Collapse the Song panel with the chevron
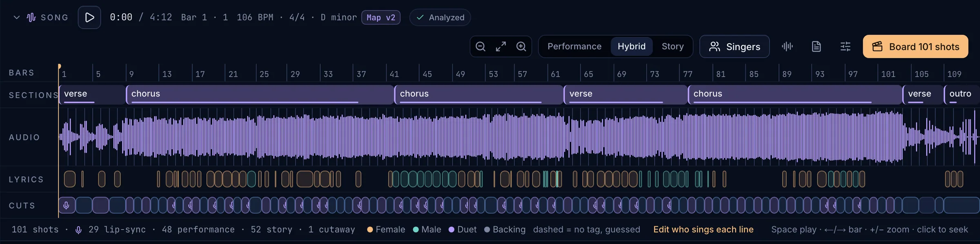980x244 pixels. click(x=17, y=18)
